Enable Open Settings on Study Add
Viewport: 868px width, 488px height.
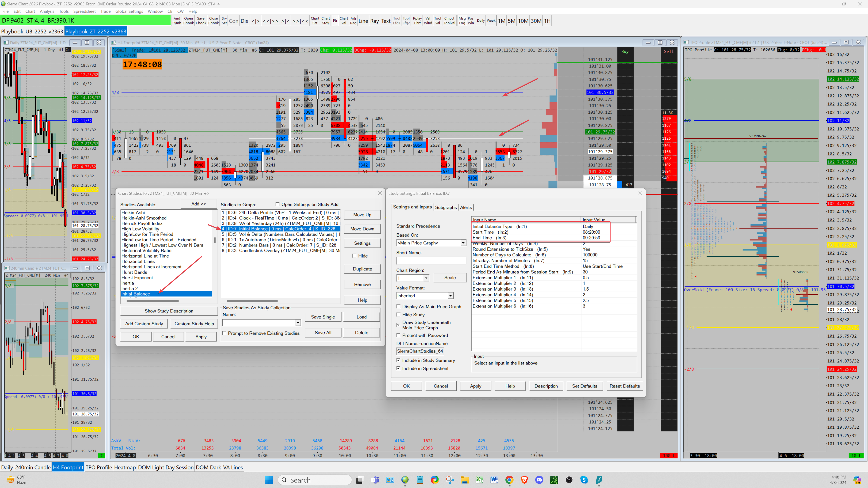coord(278,204)
